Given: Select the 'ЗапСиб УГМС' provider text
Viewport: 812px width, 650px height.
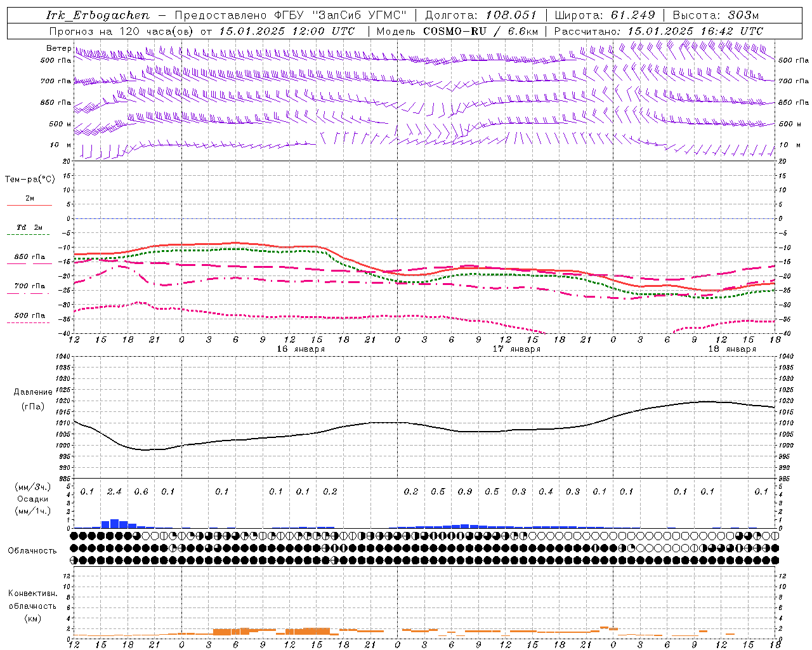Looking at the screenshot, I should coord(360,15).
